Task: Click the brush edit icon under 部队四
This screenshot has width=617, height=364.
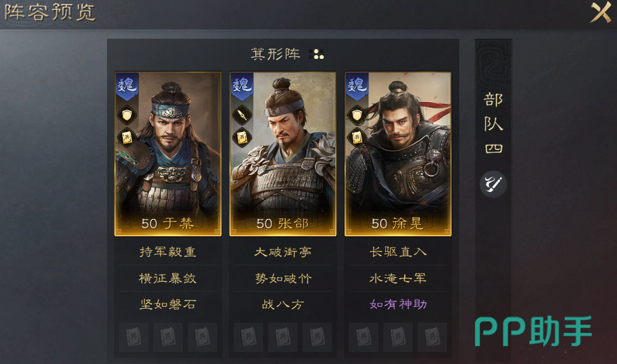Action: tap(493, 184)
